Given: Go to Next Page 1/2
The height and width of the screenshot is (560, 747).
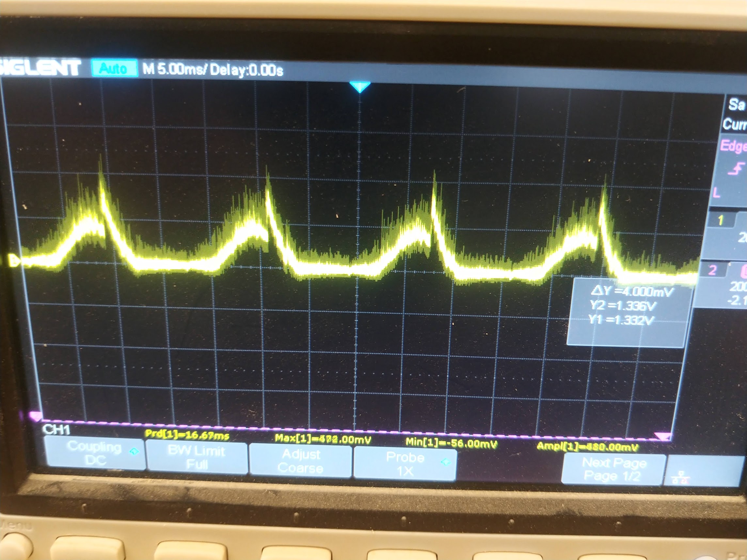Looking at the screenshot, I should [x=613, y=469].
